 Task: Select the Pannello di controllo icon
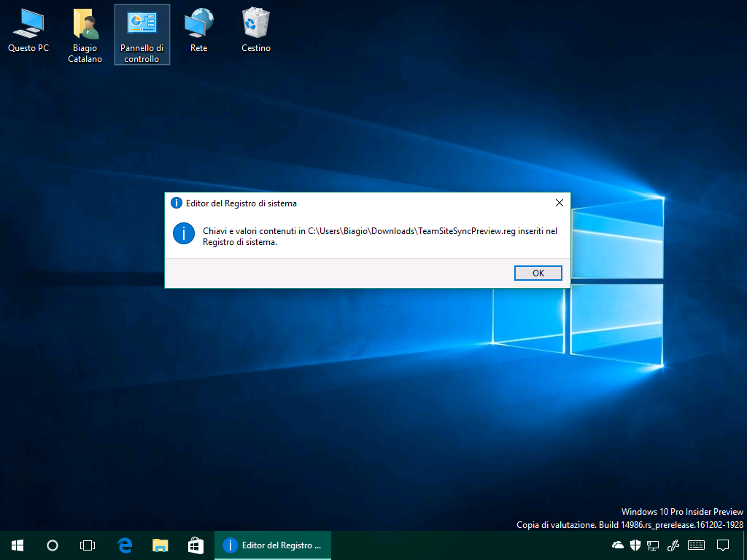142,36
